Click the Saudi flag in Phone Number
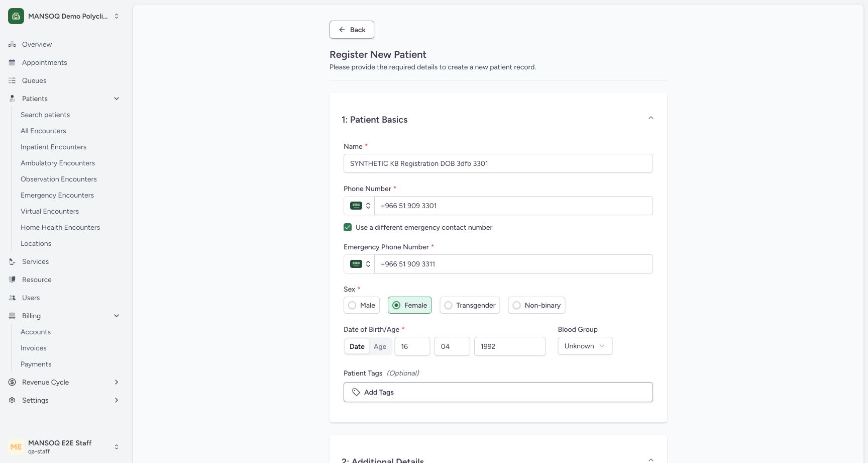Screen dimensions: 868x463 click(356, 206)
